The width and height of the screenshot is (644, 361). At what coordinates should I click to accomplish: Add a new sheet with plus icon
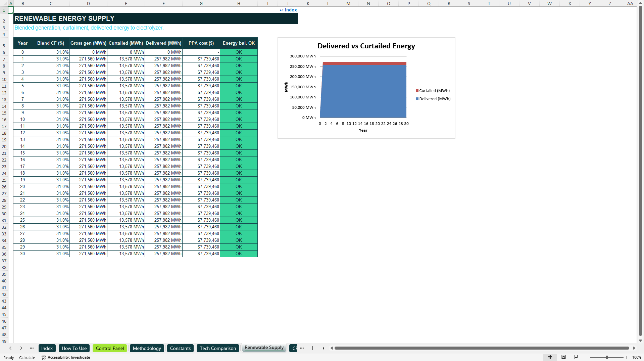tap(312, 348)
